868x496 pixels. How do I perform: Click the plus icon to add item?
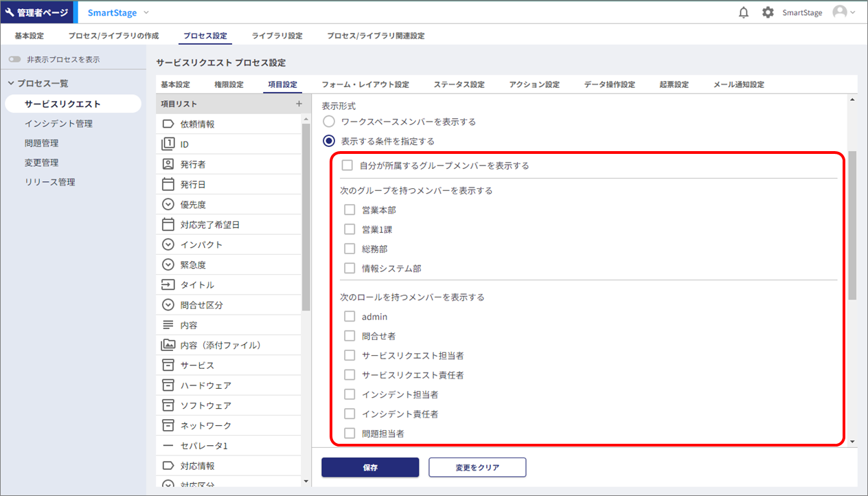click(299, 104)
